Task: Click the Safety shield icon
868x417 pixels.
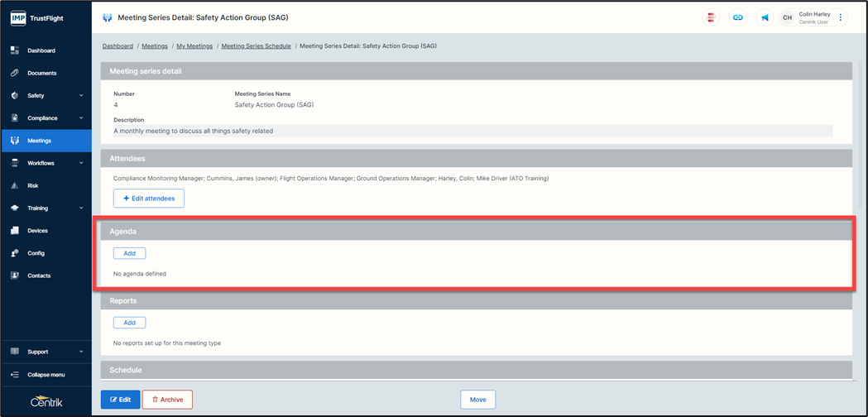Action: [x=15, y=96]
